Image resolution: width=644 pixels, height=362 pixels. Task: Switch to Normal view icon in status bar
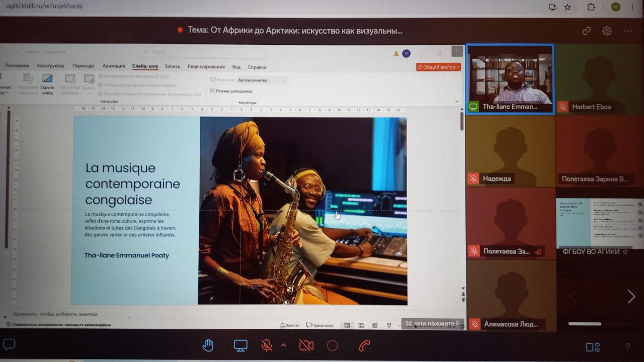(347, 325)
